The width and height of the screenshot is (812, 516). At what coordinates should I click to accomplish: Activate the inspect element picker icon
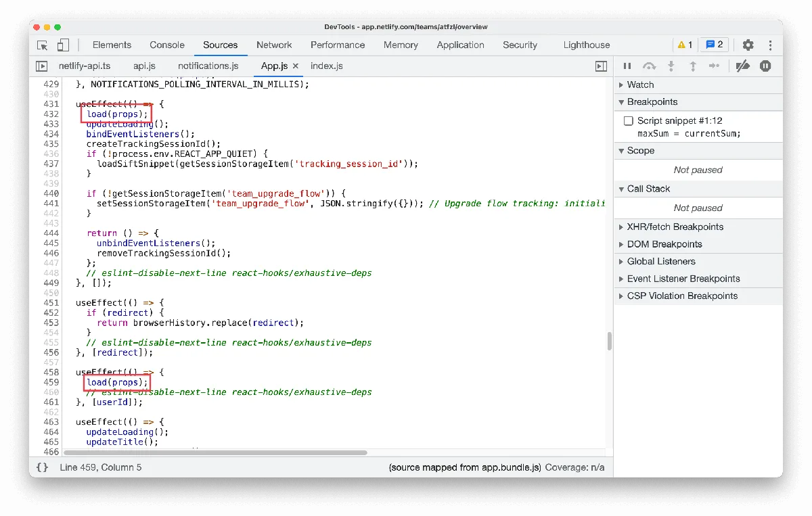pos(43,45)
